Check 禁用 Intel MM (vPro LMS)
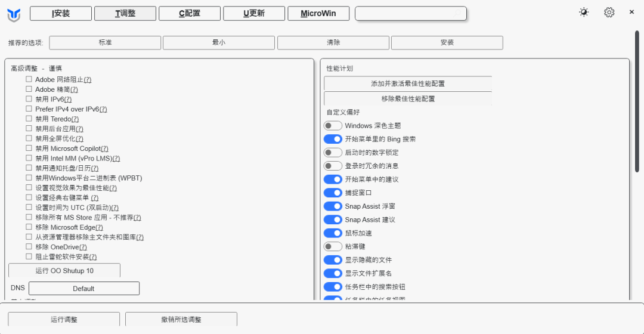This screenshot has height=334, width=644. click(29, 158)
